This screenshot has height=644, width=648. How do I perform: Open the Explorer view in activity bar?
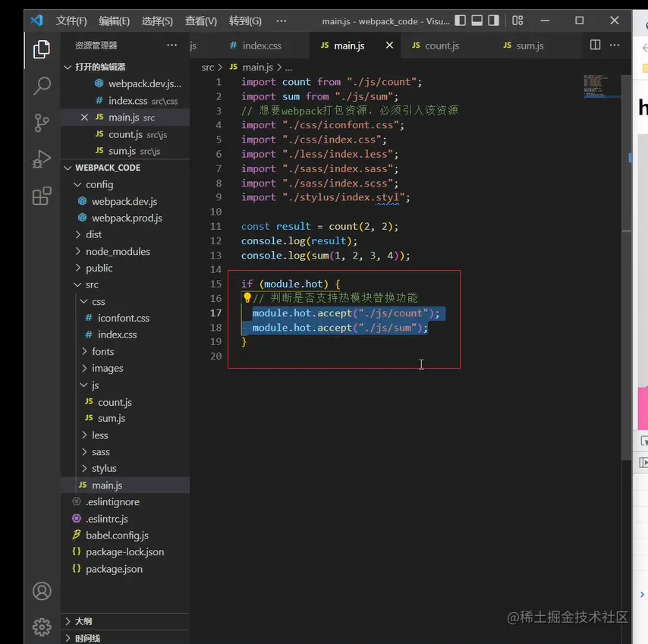42,49
